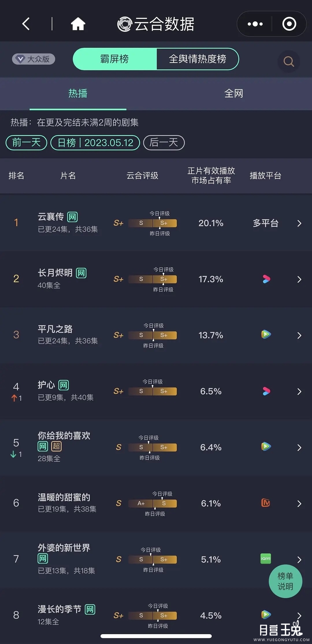312x644 pixels.
Task: Tap the Youku platform icon for 长月烬明
Action: tap(266, 279)
